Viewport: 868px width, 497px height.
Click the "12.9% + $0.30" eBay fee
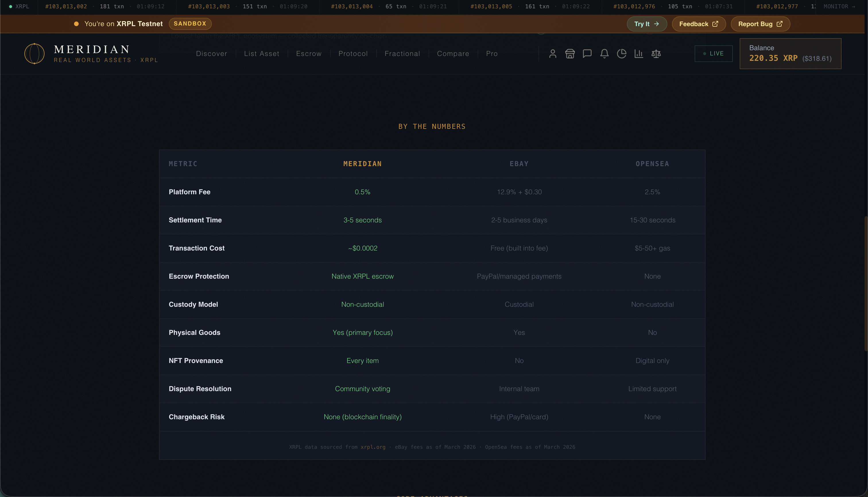point(519,192)
